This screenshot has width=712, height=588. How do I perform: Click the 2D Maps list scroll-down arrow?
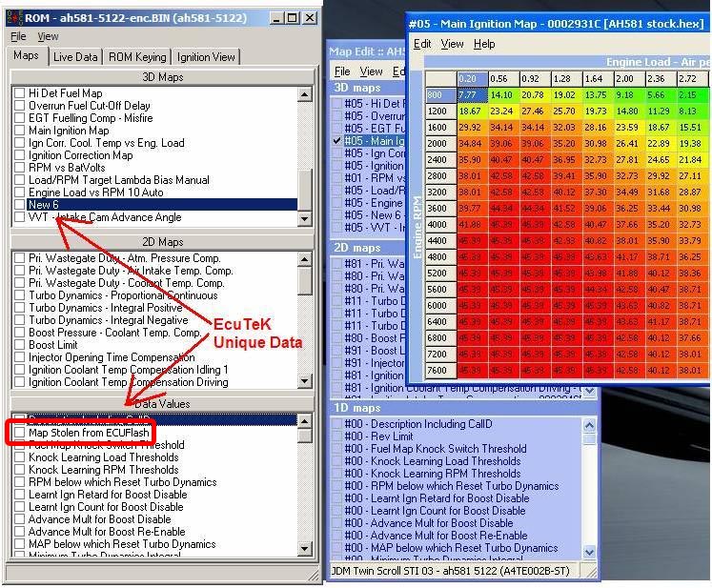pyautogui.click(x=305, y=381)
